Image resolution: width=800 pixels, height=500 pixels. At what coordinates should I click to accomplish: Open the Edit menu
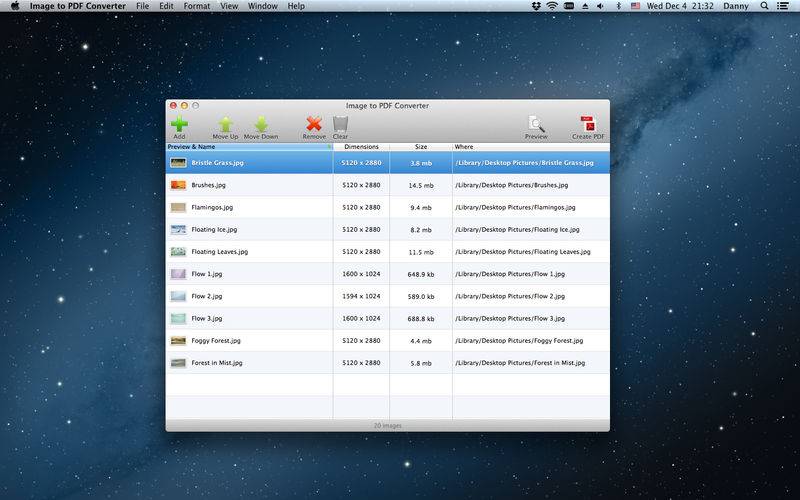tap(166, 6)
